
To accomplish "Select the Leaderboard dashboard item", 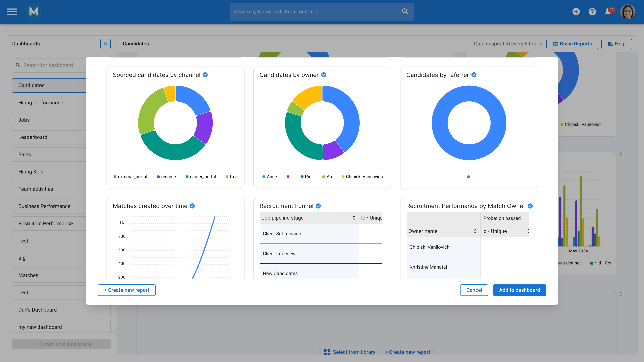I will click(x=33, y=137).
